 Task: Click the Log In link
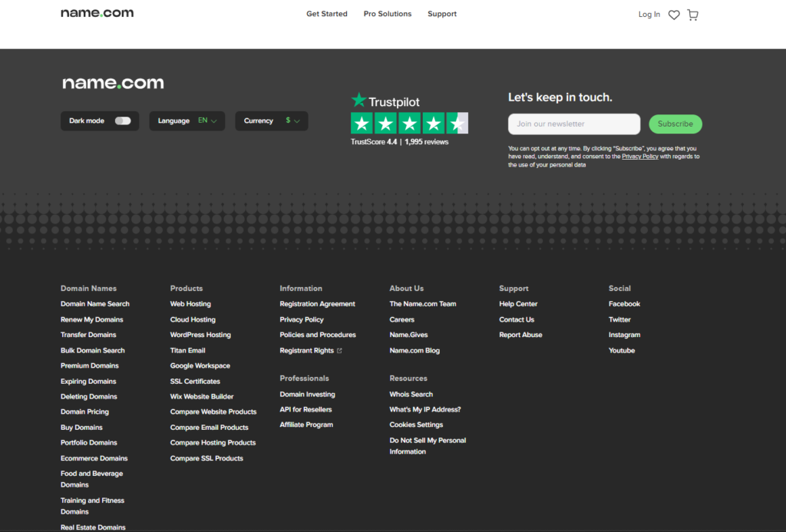tap(649, 15)
